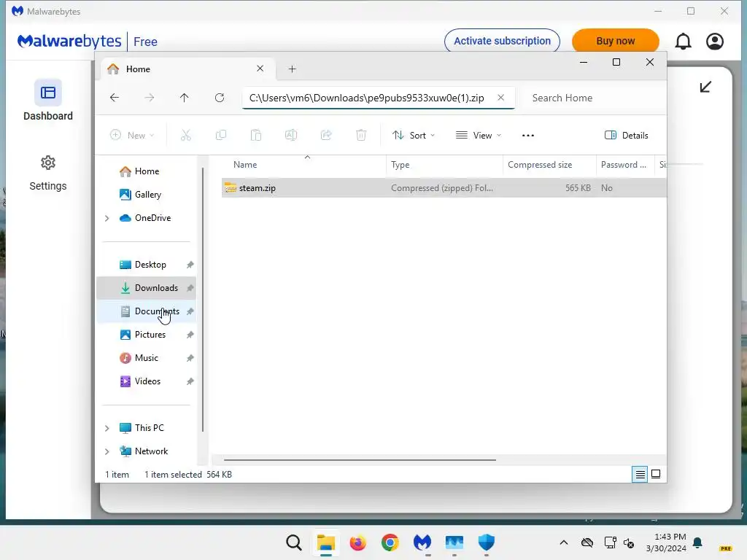Viewport: 747px width, 560px height.
Task: Open the Sort dropdown
Action: [x=414, y=135]
